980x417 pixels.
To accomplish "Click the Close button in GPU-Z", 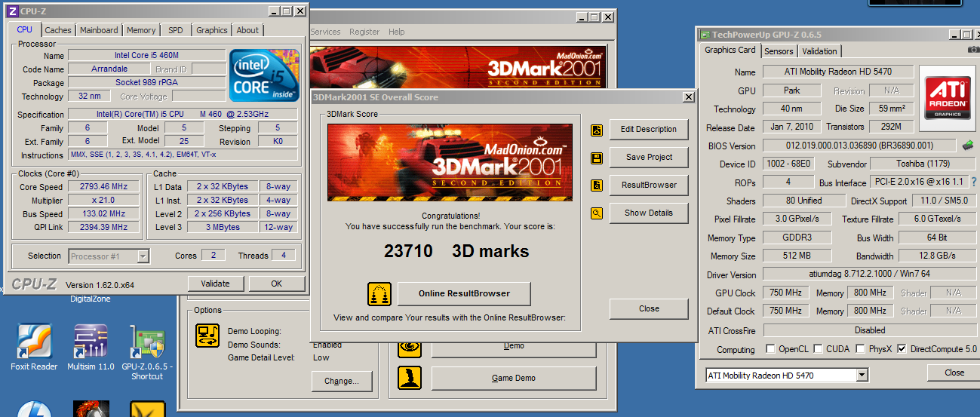I will click(x=954, y=373).
